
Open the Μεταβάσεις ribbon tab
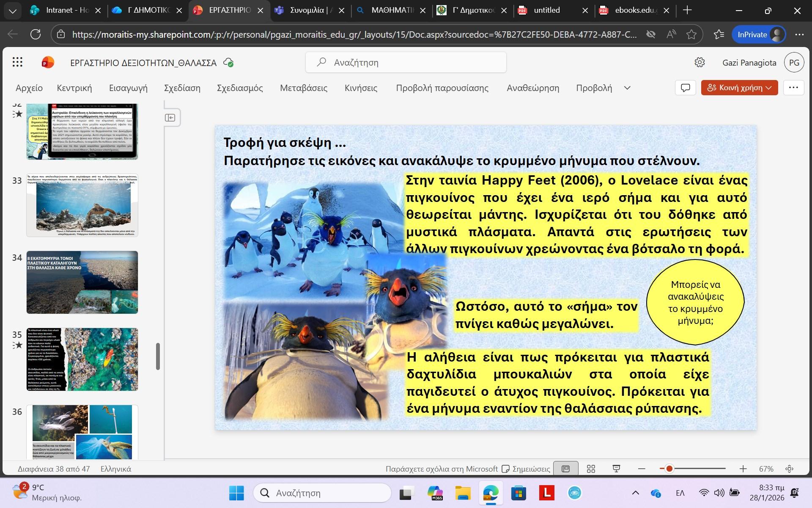coord(303,88)
